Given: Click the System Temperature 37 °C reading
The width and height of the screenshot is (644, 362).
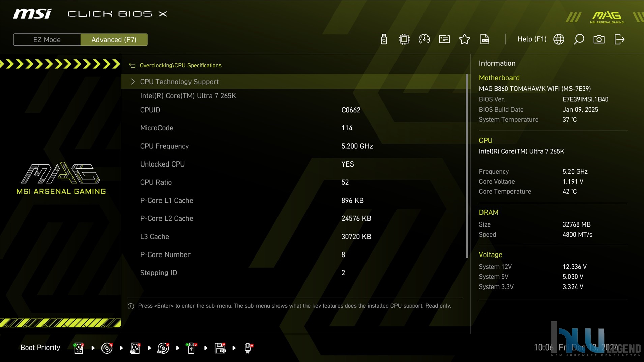Looking at the screenshot, I should pyautogui.click(x=569, y=120).
